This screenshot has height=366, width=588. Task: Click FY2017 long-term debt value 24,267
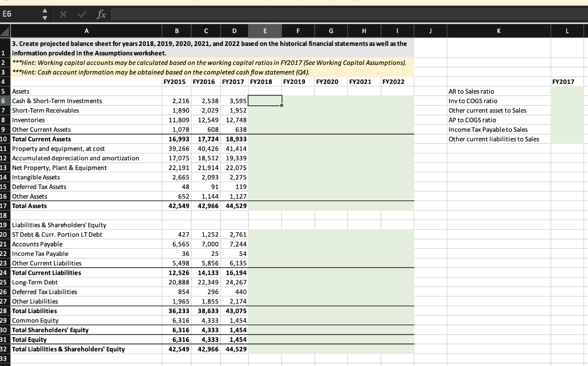pyautogui.click(x=236, y=282)
